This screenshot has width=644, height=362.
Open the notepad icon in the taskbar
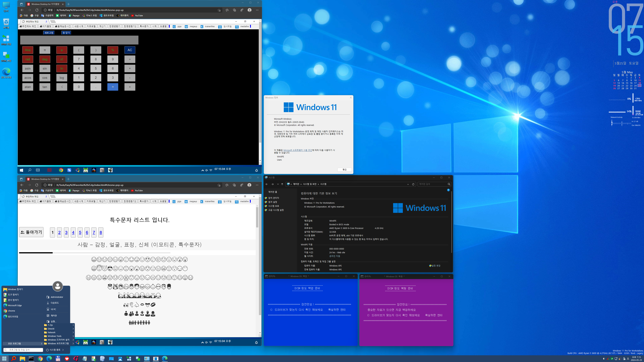(x=85, y=358)
